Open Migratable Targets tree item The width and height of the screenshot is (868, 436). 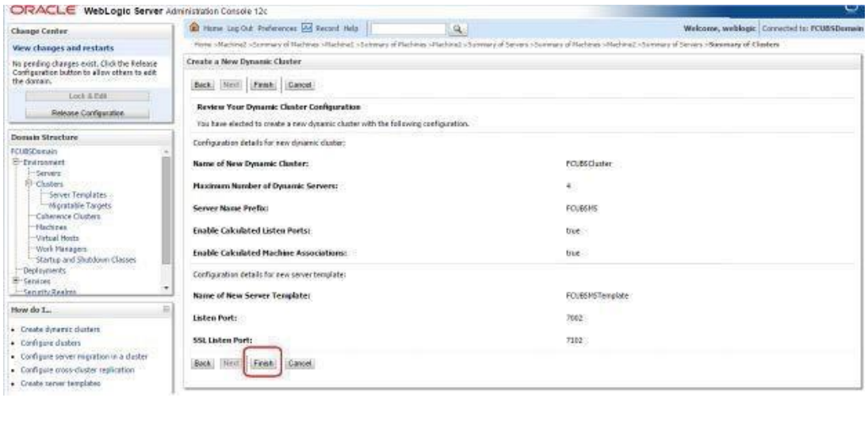(x=80, y=206)
